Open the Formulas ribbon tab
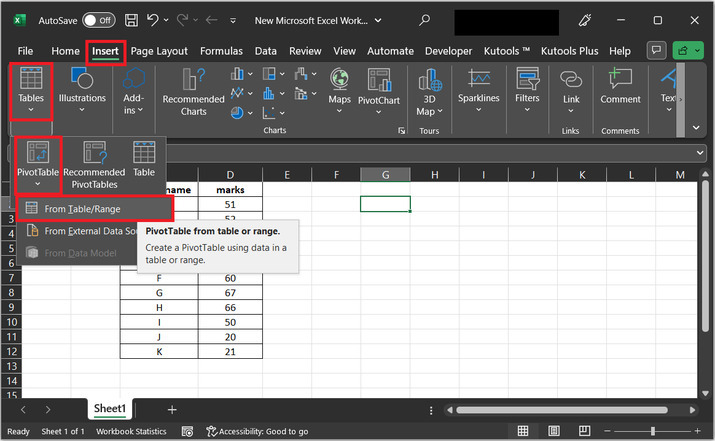Screen dimensions: 715x441 coord(221,51)
